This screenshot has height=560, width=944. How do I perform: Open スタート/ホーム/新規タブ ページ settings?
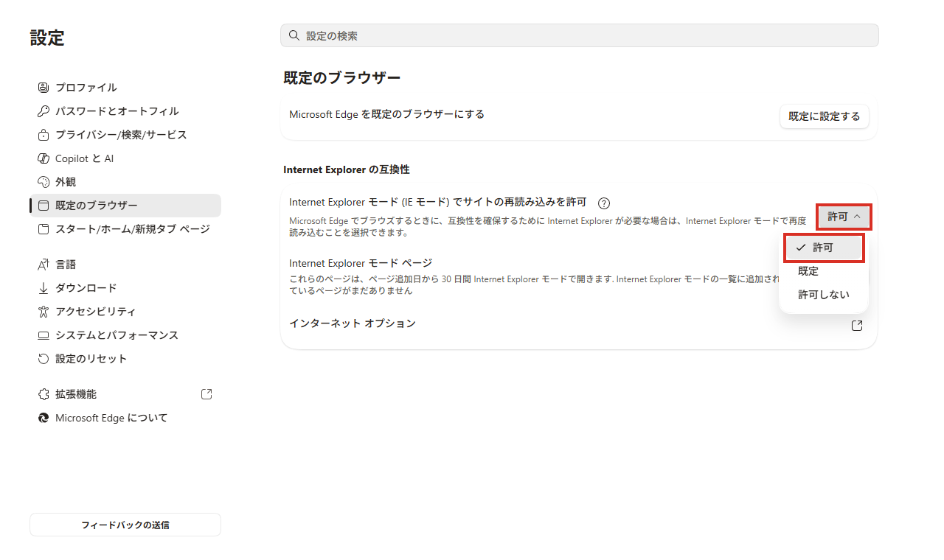tap(125, 229)
